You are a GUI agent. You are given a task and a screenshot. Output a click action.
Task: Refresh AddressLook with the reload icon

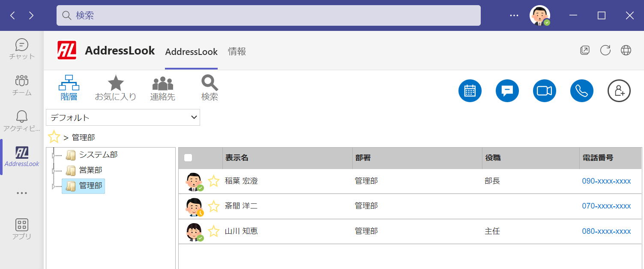pyautogui.click(x=605, y=50)
